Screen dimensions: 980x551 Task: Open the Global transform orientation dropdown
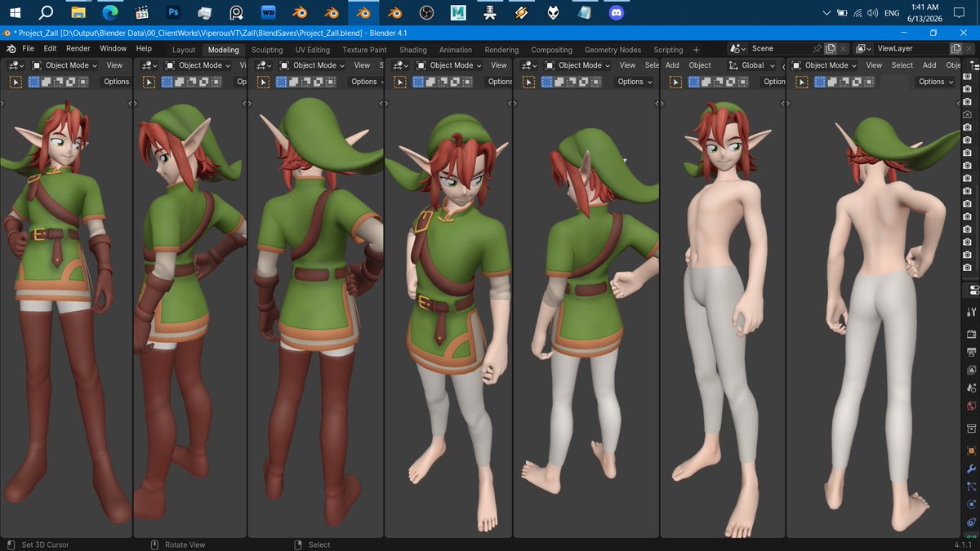(x=752, y=65)
